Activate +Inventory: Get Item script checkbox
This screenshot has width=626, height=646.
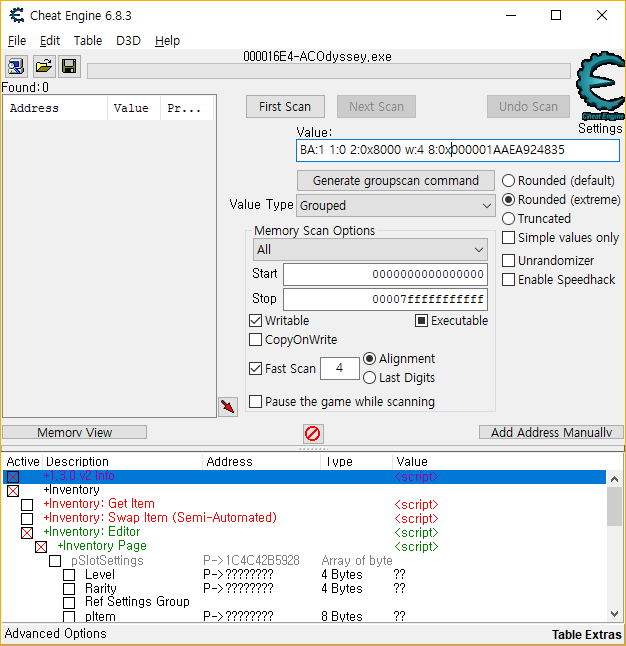coord(27,505)
